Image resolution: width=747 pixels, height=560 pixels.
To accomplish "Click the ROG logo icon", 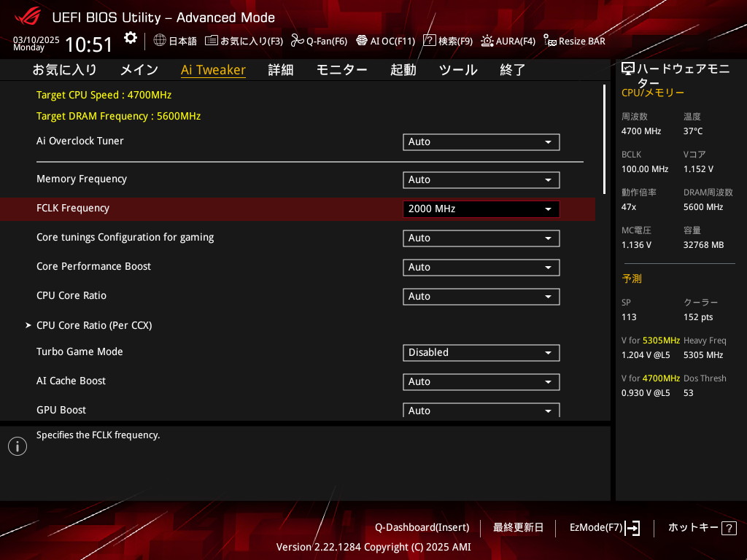I will (x=28, y=17).
